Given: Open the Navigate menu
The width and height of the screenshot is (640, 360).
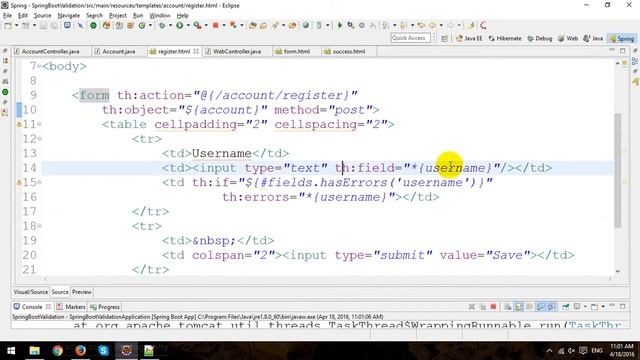Looking at the screenshot, I should click(x=69, y=16).
